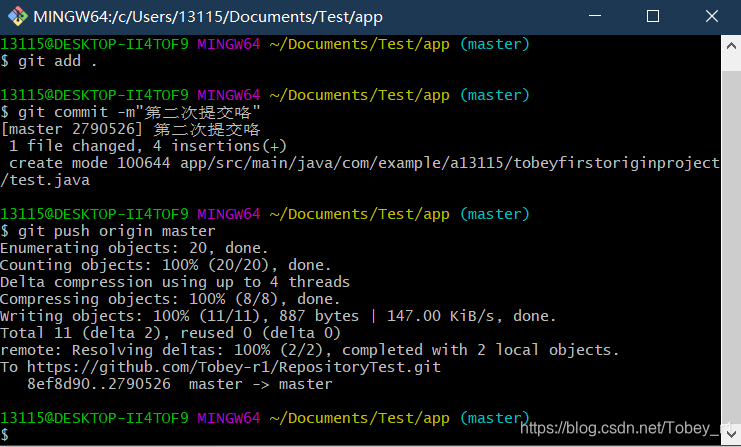This screenshot has height=447, width=741.
Task: Click 'Counting objects: 100% (20/20)' line
Action: click(165, 265)
